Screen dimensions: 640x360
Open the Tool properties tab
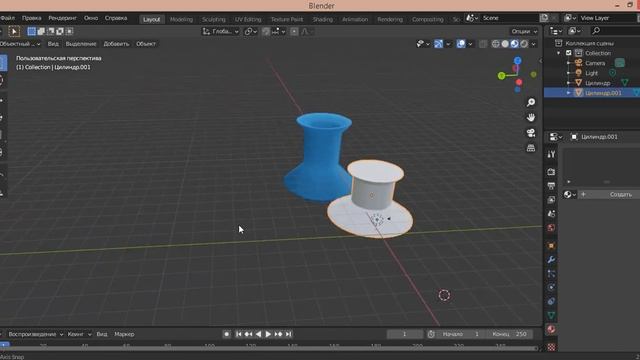point(551,154)
